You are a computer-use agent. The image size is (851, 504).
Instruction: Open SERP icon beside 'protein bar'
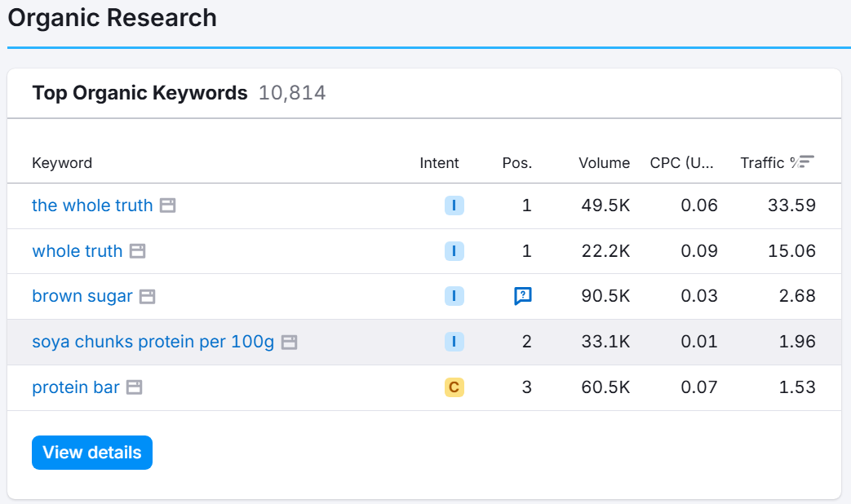coord(134,387)
